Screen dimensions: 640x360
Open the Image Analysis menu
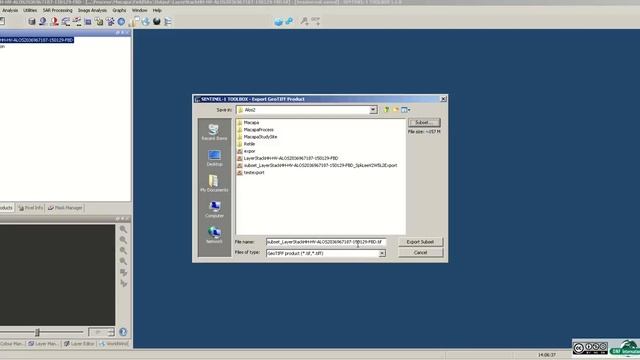pyautogui.click(x=92, y=10)
